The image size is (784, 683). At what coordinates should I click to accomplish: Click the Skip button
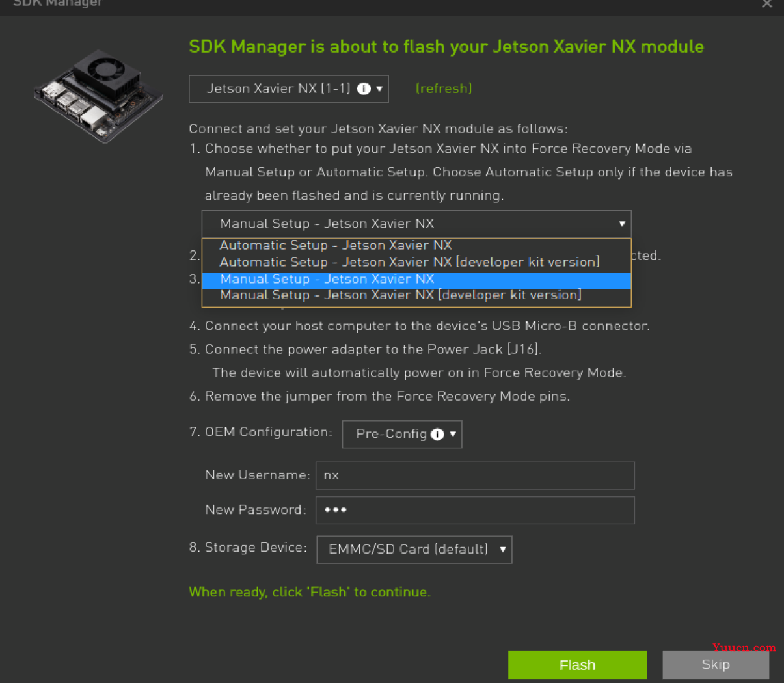click(x=716, y=665)
